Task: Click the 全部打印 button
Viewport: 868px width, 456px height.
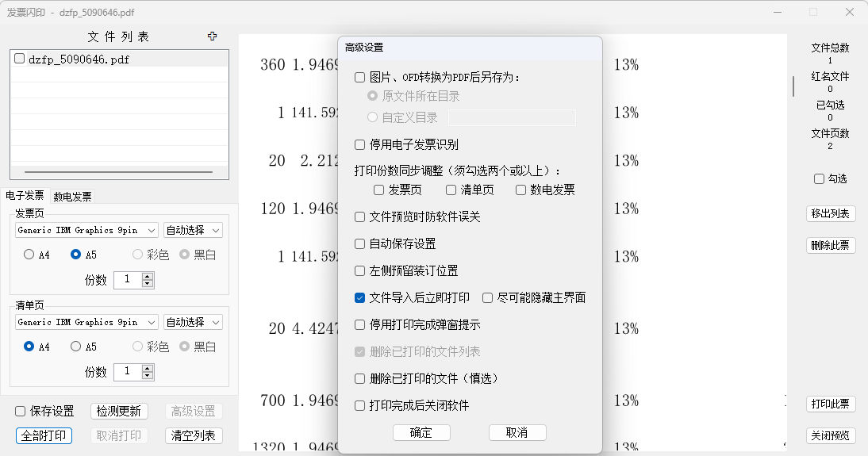Action: (44, 435)
